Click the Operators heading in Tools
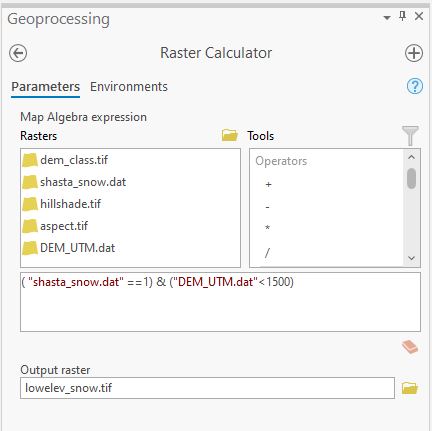The width and height of the screenshot is (432, 431). coord(281,161)
